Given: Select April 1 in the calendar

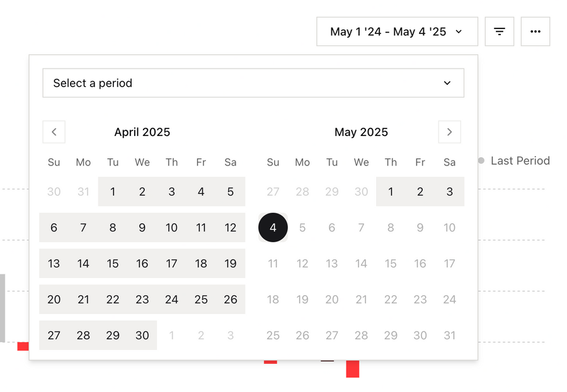Looking at the screenshot, I should [113, 191].
